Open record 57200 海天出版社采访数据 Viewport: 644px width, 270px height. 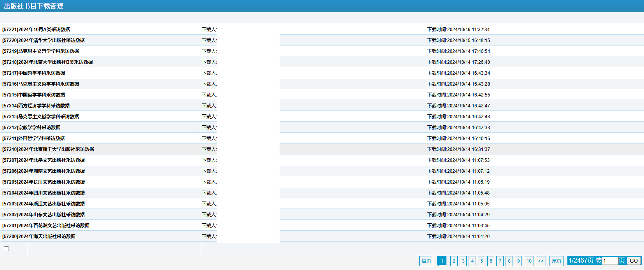[39, 237]
